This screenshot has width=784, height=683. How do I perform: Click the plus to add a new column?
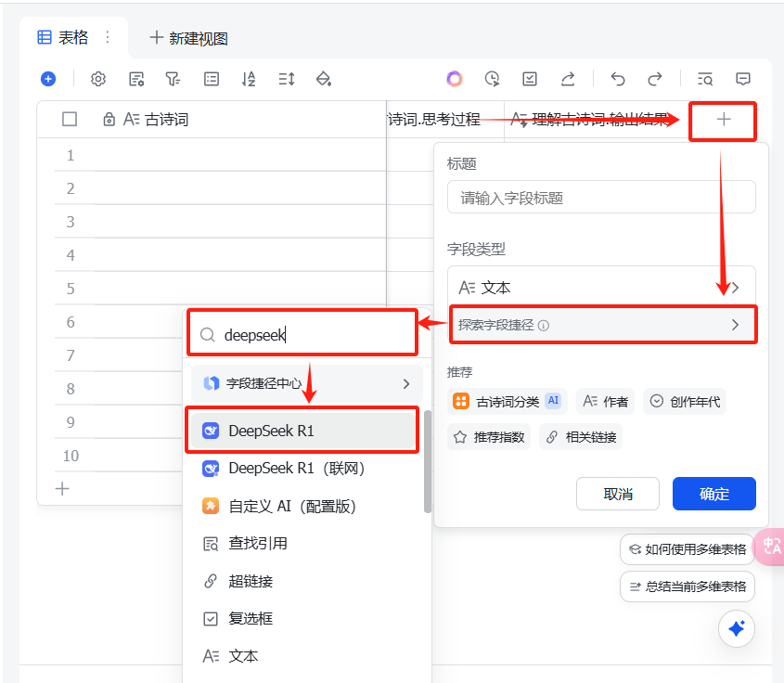pyautogui.click(x=724, y=120)
